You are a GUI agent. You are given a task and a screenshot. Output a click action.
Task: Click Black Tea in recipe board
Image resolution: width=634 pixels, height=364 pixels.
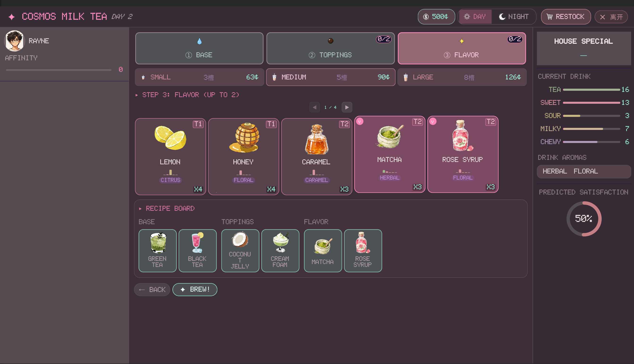[197, 251]
